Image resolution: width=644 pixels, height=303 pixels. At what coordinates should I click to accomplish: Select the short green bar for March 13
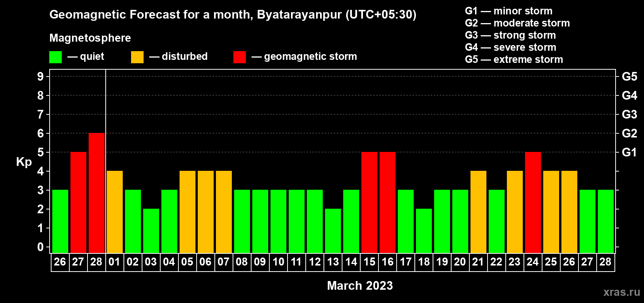coord(333,231)
